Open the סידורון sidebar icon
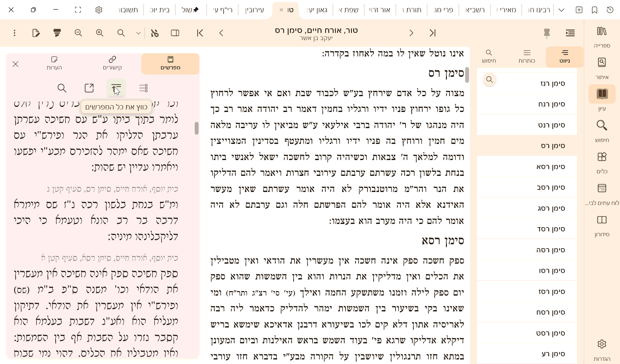620x364 pixels. (602, 226)
